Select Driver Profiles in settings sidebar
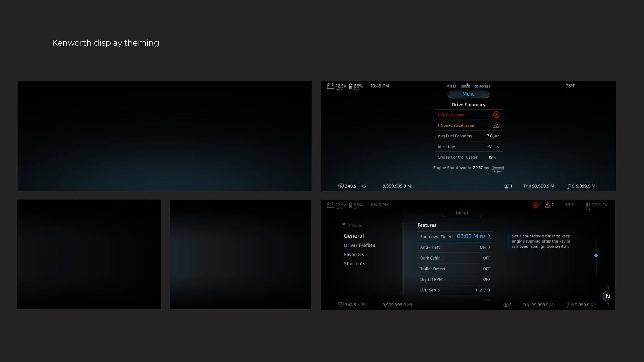The height and width of the screenshot is (362, 644). pos(359,245)
